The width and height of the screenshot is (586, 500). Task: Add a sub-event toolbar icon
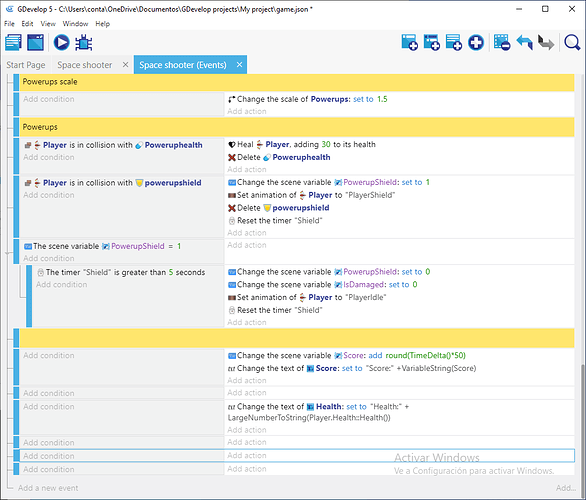click(x=431, y=43)
